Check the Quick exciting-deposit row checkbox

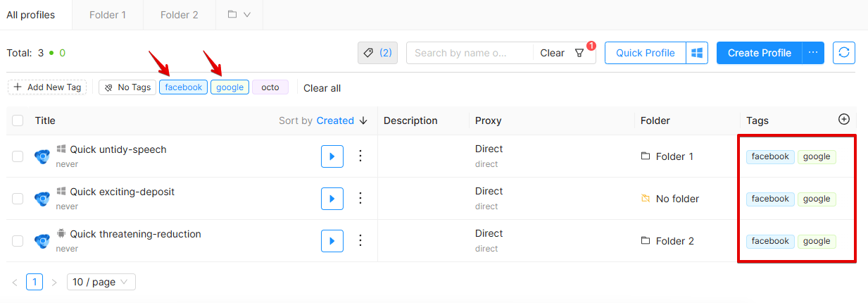tap(18, 199)
